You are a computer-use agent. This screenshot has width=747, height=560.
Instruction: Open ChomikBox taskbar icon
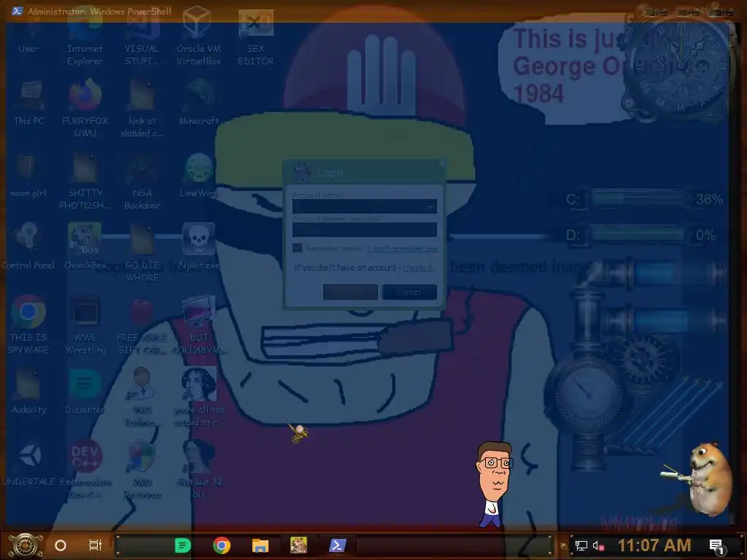click(298, 545)
